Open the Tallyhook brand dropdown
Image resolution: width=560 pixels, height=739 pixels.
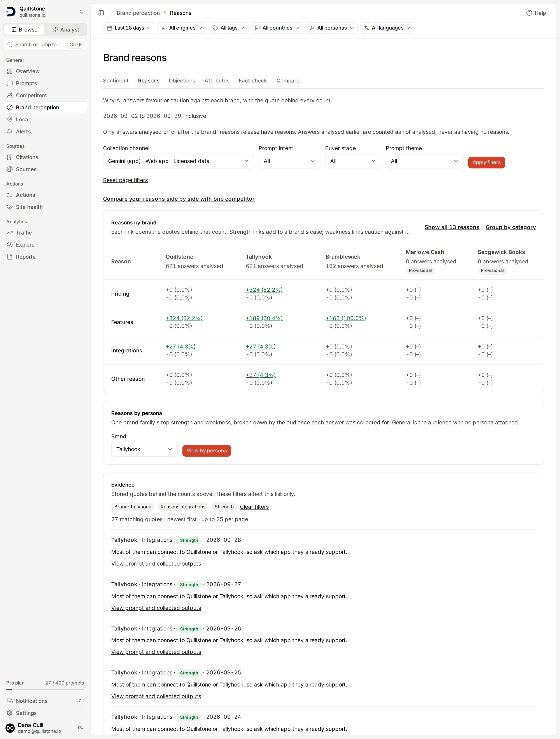coord(144,449)
